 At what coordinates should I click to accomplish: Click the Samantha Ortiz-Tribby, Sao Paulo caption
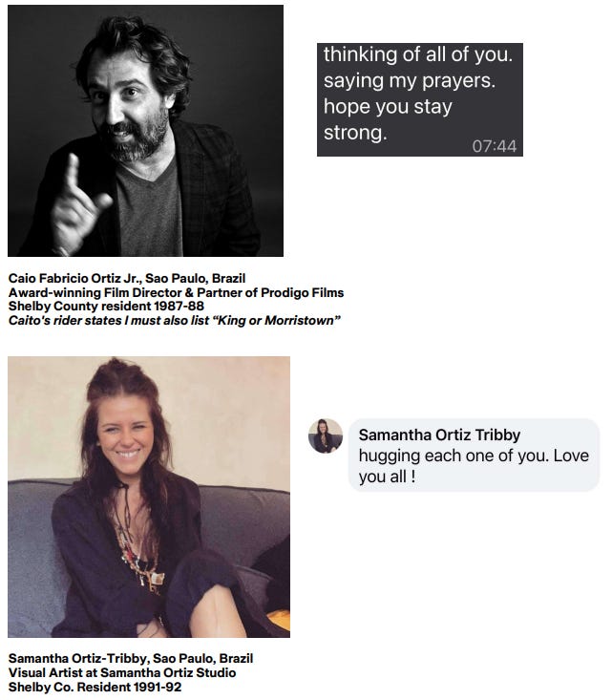(131, 658)
